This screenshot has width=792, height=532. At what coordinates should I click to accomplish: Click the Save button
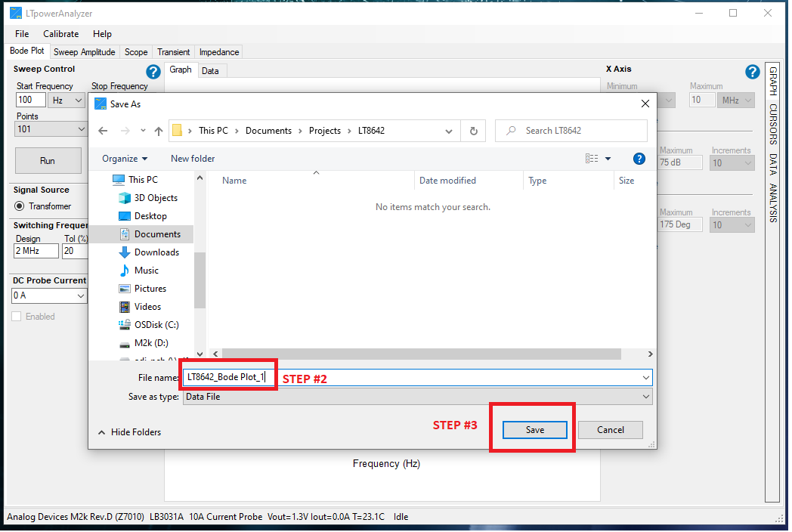coord(534,430)
